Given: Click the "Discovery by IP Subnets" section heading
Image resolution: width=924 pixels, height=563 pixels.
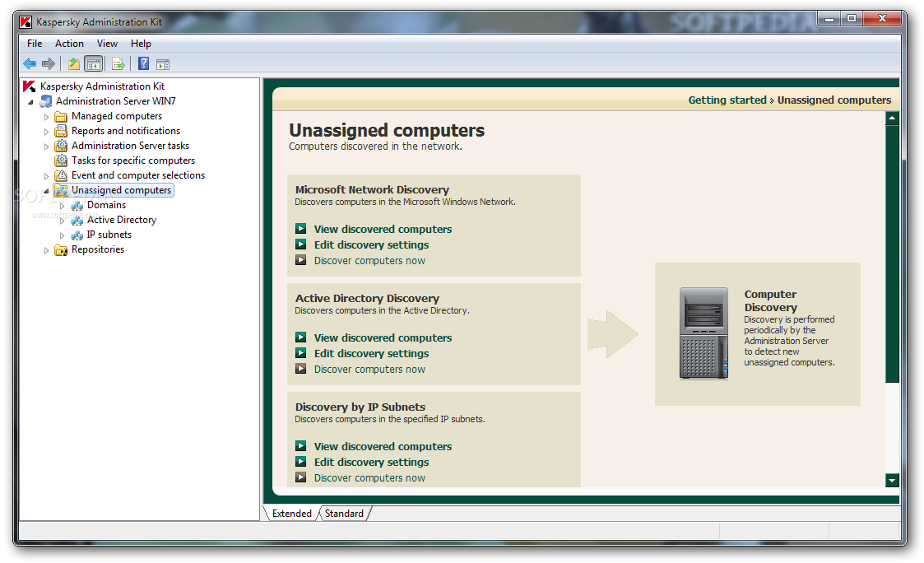Looking at the screenshot, I should 360,407.
